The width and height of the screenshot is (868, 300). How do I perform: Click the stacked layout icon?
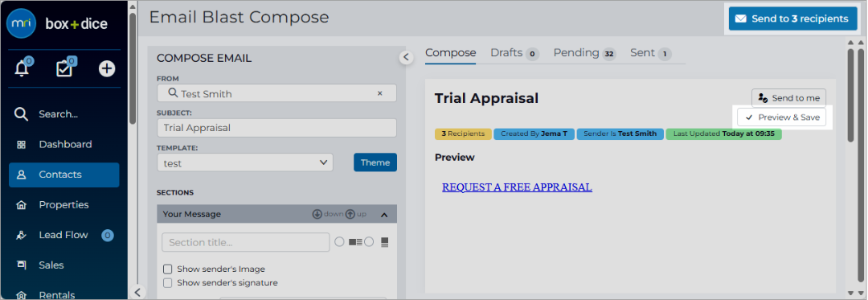[385, 242]
